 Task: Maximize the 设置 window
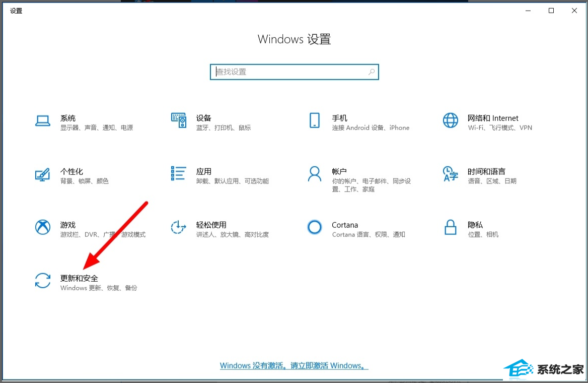(x=551, y=11)
